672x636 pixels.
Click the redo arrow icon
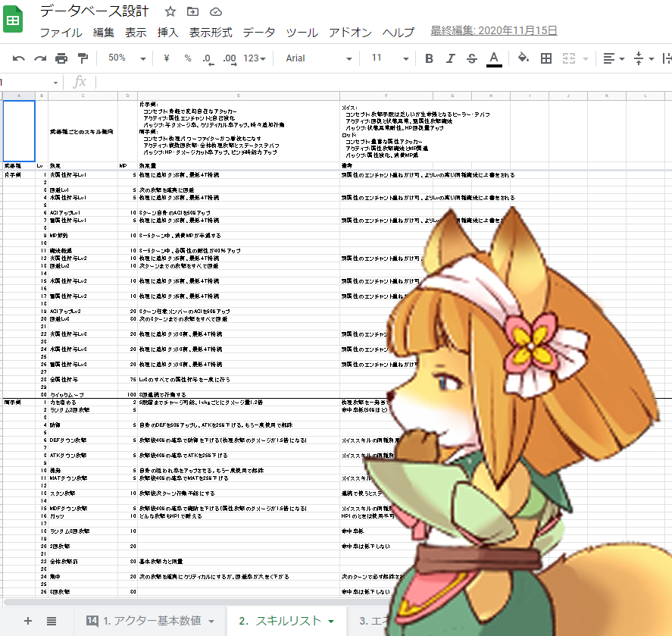[x=40, y=58]
